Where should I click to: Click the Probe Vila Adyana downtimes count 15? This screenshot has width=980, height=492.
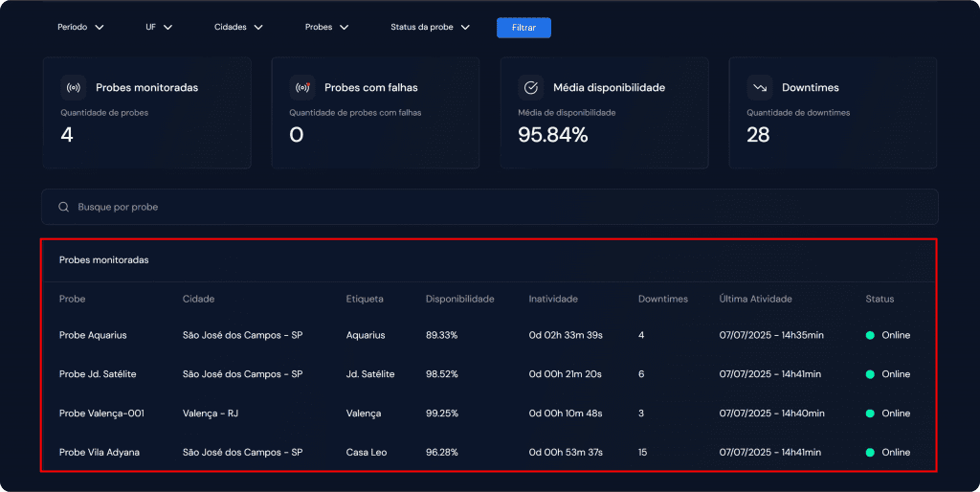pyautogui.click(x=642, y=452)
